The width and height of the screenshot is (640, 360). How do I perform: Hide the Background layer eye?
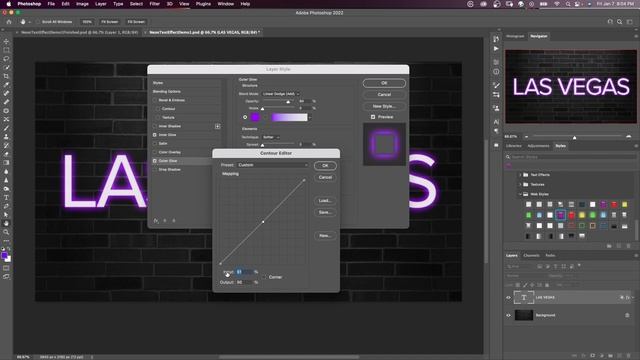(x=508, y=315)
